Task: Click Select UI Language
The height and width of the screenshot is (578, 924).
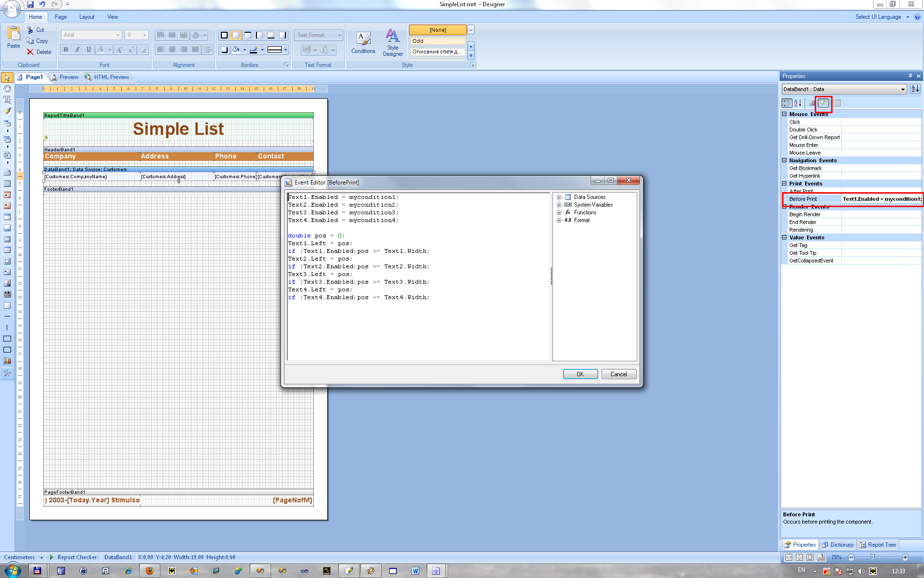Action: coord(878,17)
